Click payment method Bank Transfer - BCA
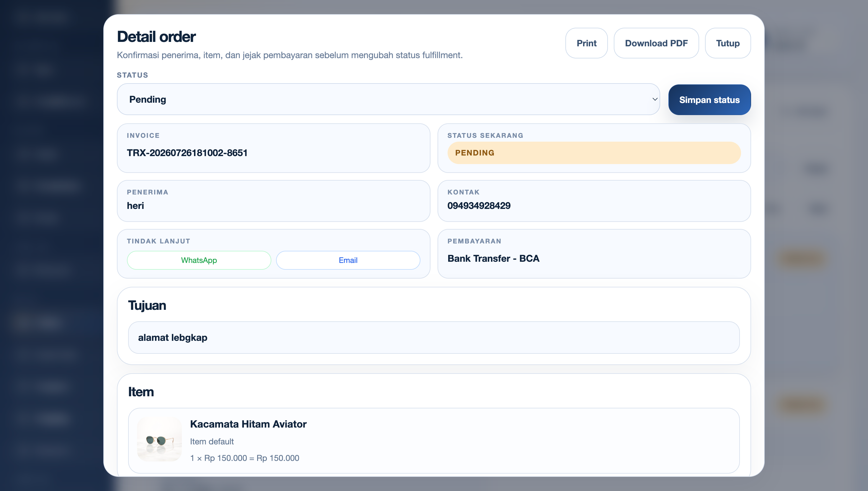 (x=493, y=258)
